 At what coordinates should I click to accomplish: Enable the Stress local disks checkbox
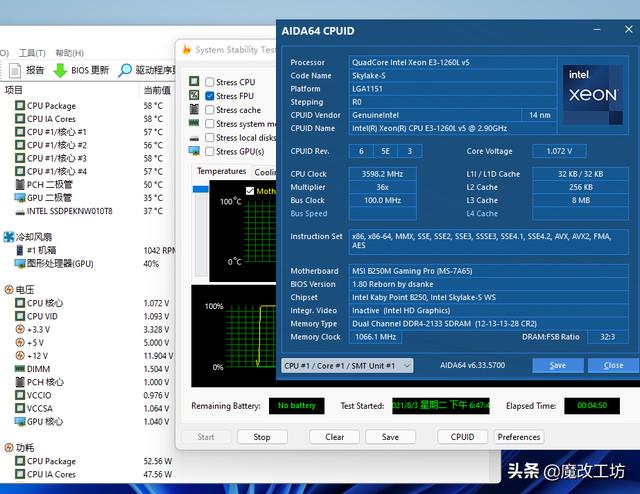pos(209,138)
